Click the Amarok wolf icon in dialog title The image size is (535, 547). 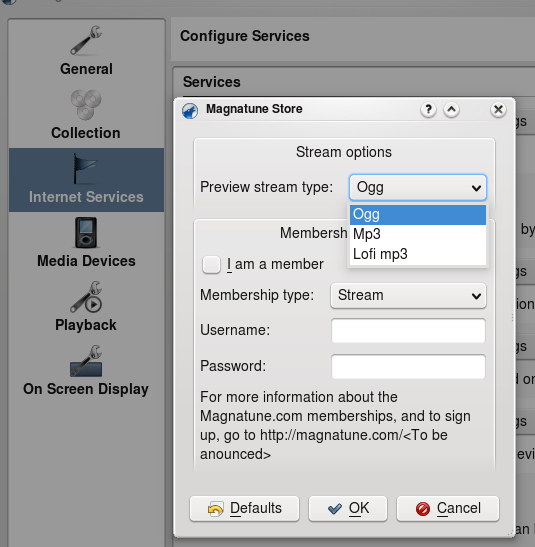[x=190, y=111]
